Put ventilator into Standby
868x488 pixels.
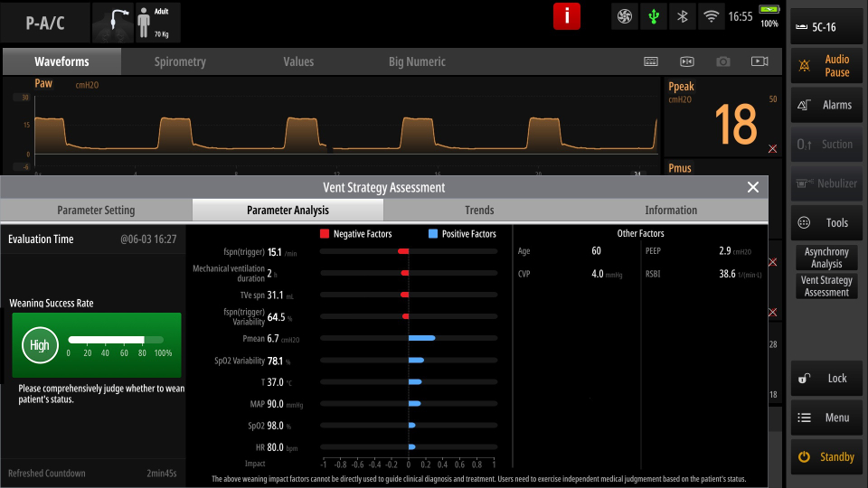point(826,457)
